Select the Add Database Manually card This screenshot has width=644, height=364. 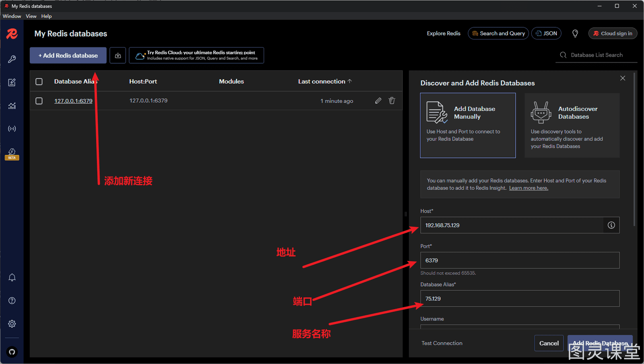[468, 125]
